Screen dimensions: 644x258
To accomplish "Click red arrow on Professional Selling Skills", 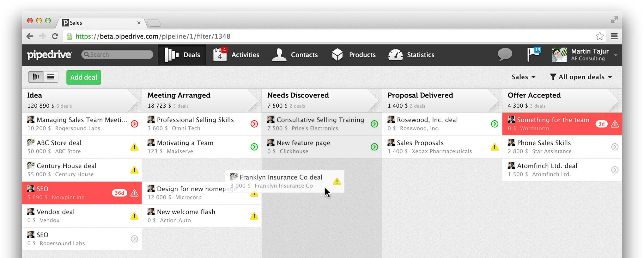I will [x=254, y=124].
